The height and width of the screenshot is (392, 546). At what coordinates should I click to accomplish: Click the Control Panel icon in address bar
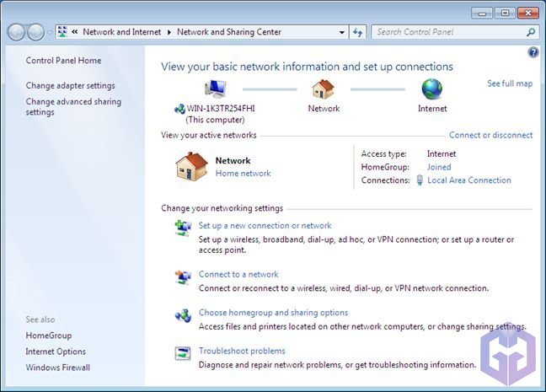(62, 32)
